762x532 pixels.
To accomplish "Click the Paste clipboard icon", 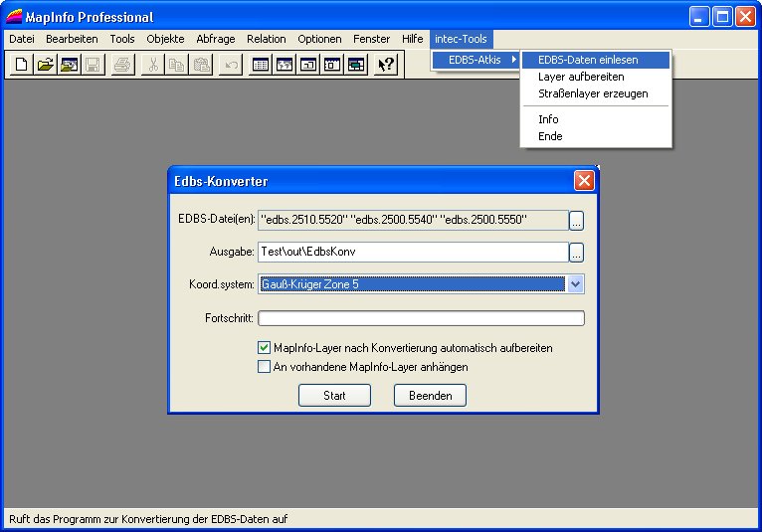I will pos(201,64).
